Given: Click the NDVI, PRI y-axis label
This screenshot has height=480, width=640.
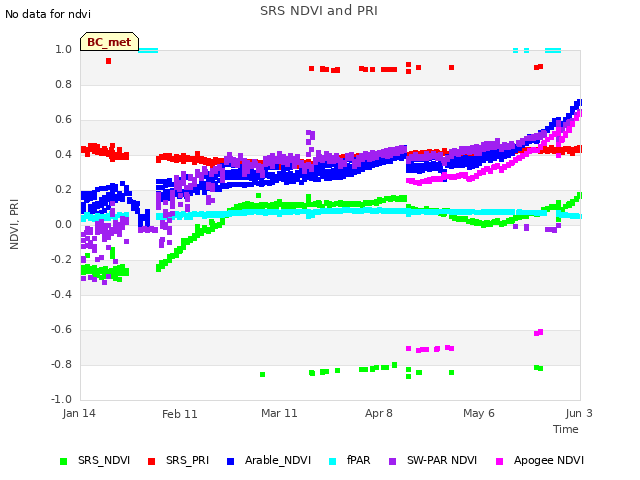Looking at the screenshot, I should coord(14,224).
